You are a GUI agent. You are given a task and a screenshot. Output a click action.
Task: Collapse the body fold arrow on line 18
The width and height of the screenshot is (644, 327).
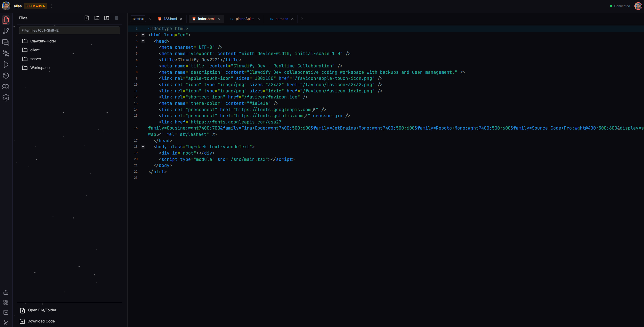pos(143,147)
